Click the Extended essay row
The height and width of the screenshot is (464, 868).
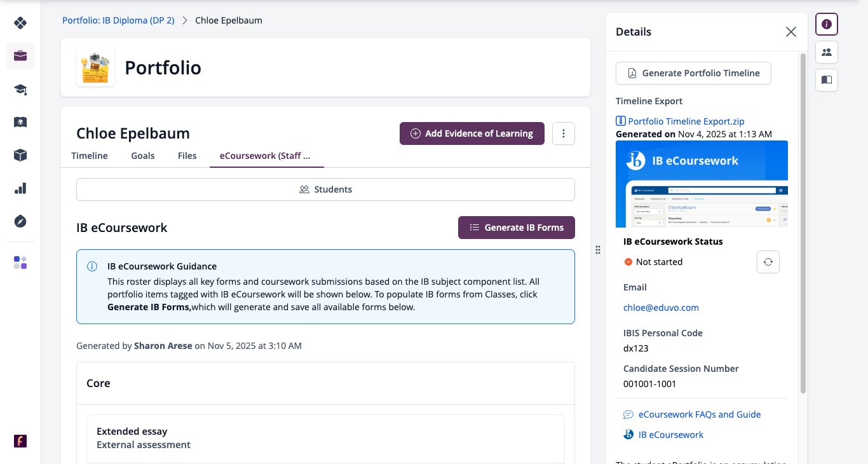coord(325,439)
